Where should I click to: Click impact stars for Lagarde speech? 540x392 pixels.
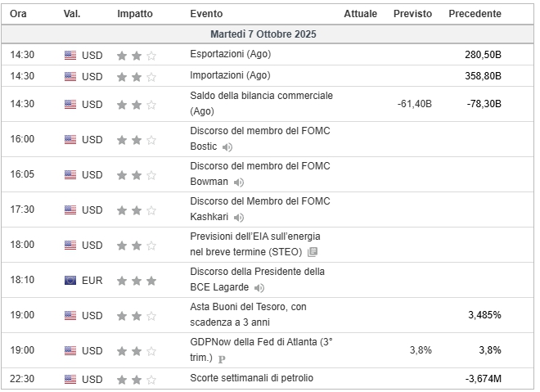(136, 280)
